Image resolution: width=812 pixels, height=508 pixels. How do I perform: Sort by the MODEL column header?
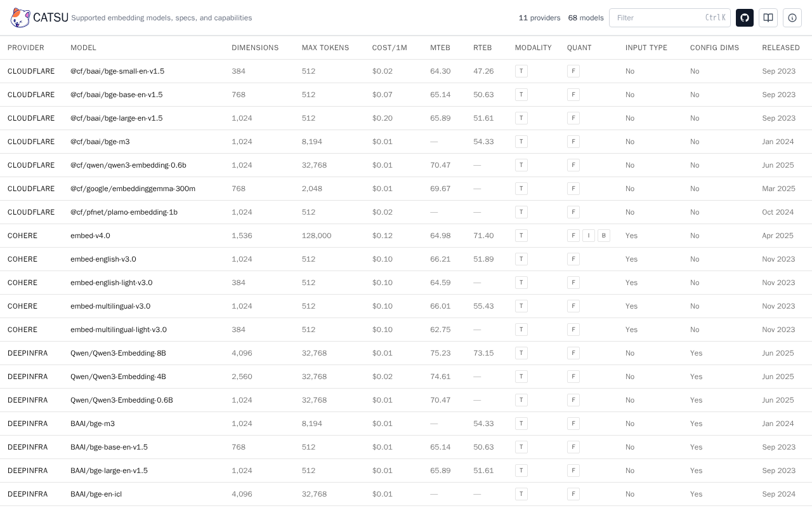[x=83, y=48]
